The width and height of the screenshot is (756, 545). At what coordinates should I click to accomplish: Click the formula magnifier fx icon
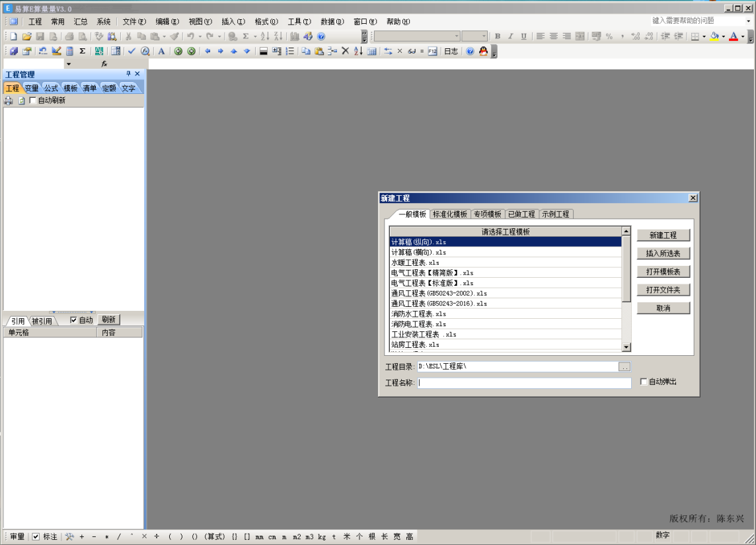click(x=145, y=51)
